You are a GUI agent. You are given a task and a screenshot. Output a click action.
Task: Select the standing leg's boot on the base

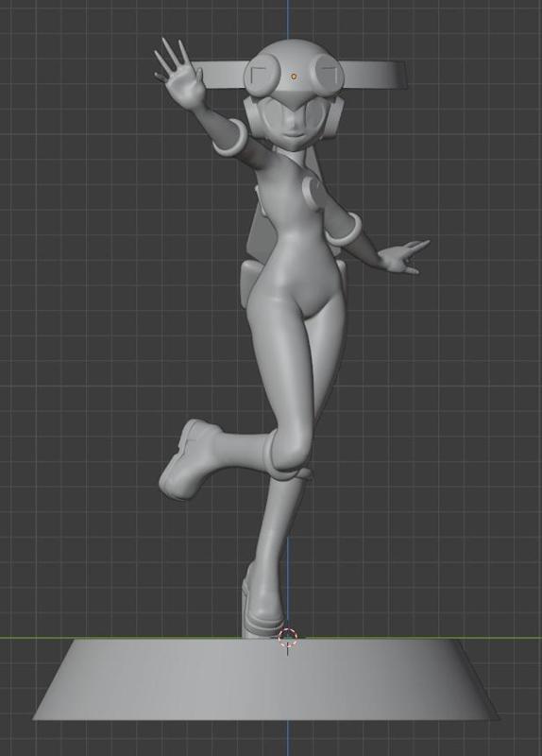(263, 602)
